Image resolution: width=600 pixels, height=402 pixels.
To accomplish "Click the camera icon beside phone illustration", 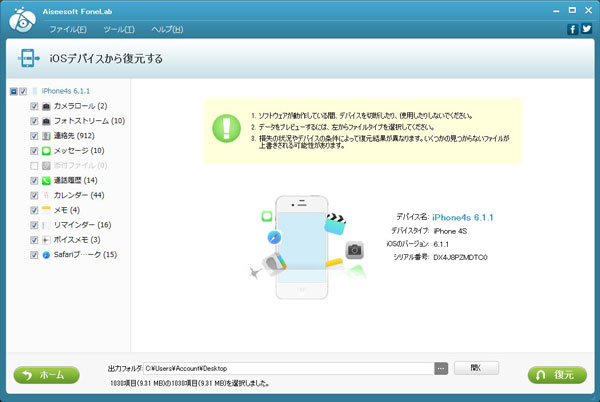I will pos(355,250).
